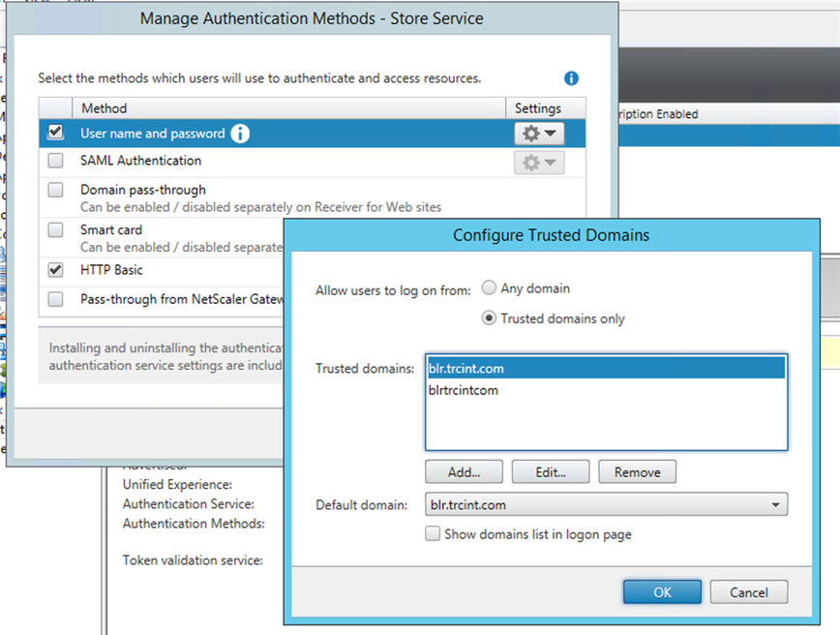Click the Method column header
The width and height of the screenshot is (840, 635).
click(289, 108)
